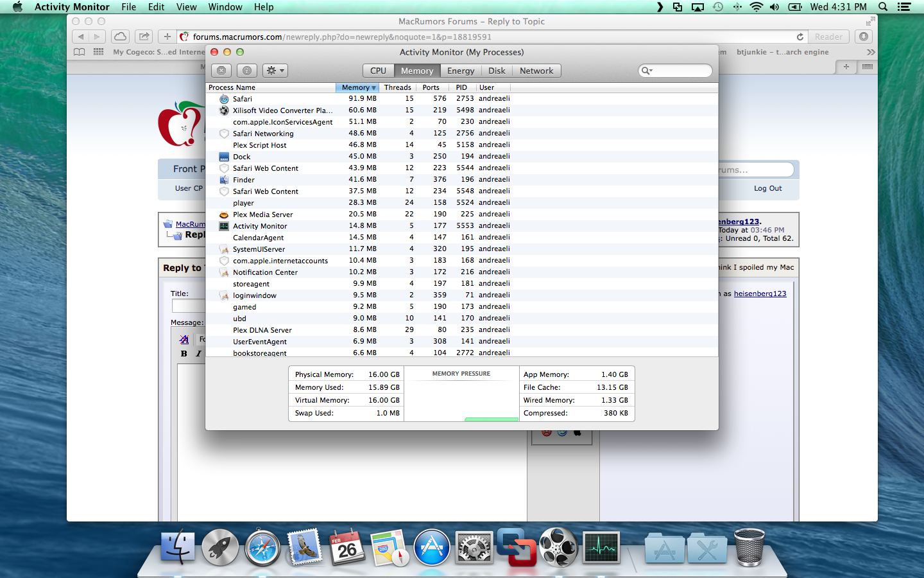Open the heisenberg123 profile link
The image size is (924, 578).
pos(760,293)
